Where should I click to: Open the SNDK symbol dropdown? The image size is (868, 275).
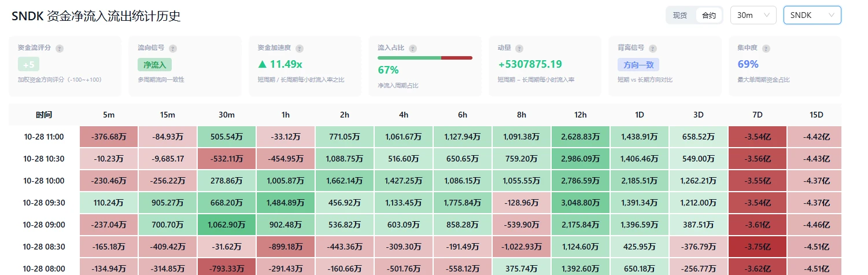(x=812, y=16)
